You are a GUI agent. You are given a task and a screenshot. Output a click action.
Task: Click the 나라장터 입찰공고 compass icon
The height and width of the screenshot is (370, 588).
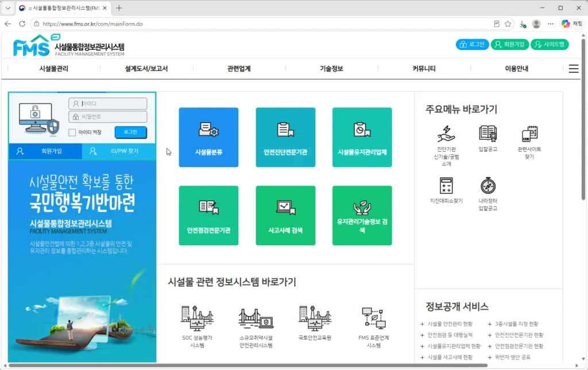click(488, 186)
